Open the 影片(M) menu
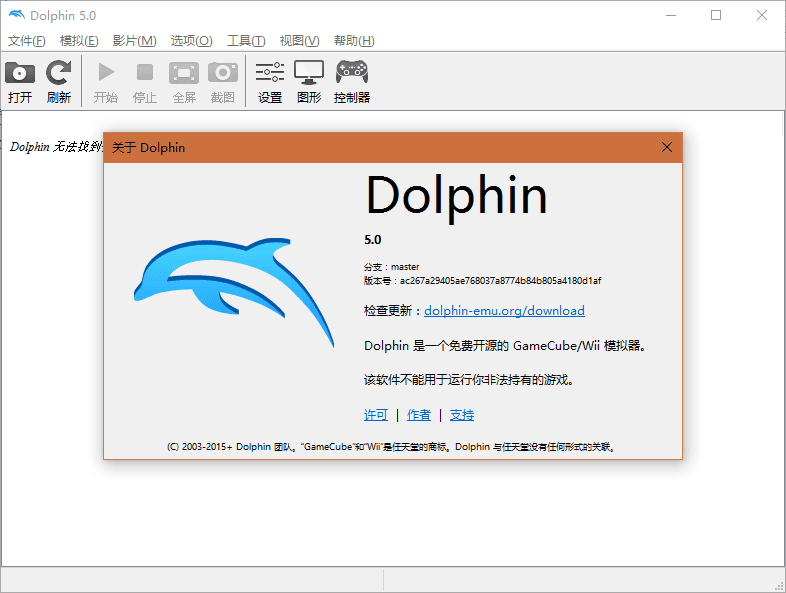 (x=134, y=41)
